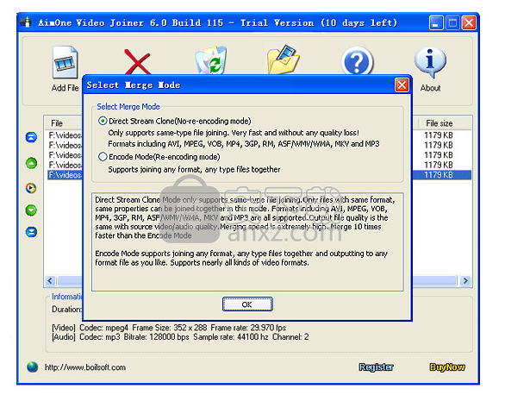Click the Register link
The image size is (505, 420).
tap(377, 367)
